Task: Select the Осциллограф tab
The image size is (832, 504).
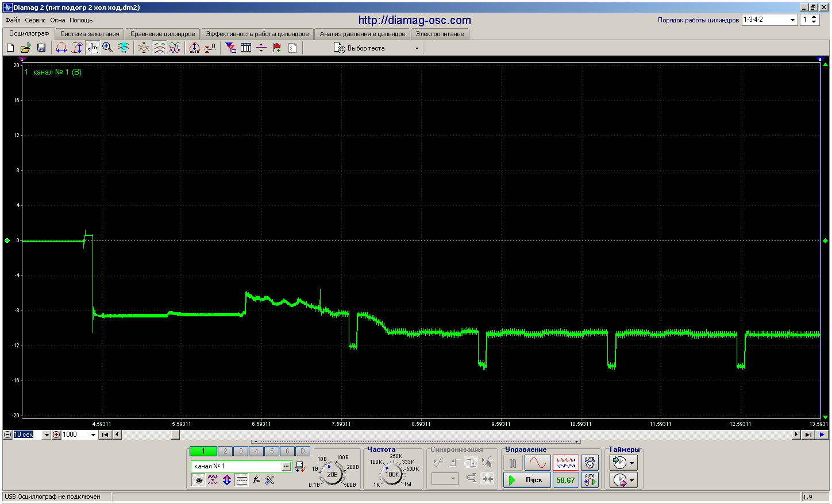Action: click(x=29, y=33)
